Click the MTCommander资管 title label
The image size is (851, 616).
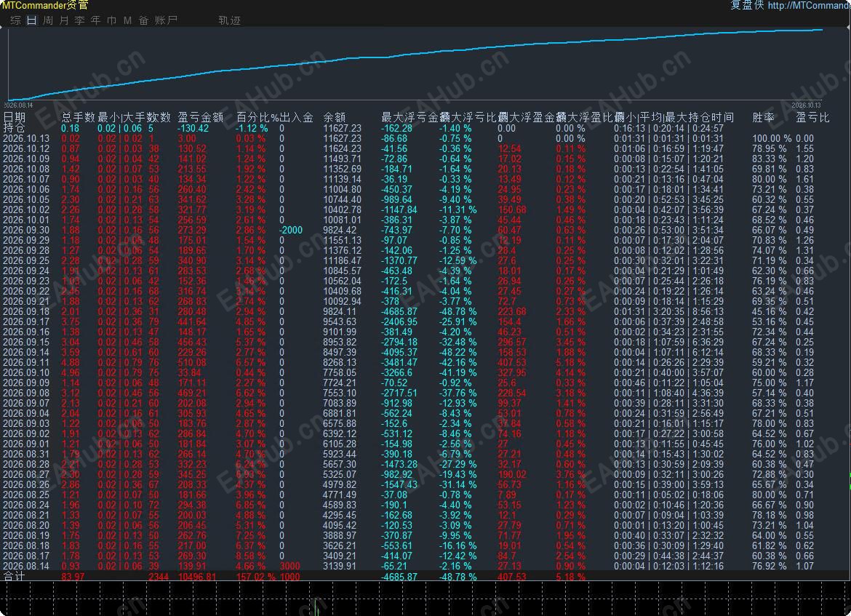click(x=45, y=5)
